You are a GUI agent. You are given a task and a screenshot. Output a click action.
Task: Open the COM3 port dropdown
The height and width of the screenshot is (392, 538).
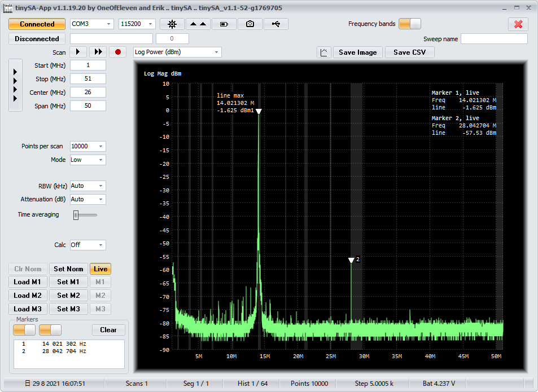[x=91, y=24]
